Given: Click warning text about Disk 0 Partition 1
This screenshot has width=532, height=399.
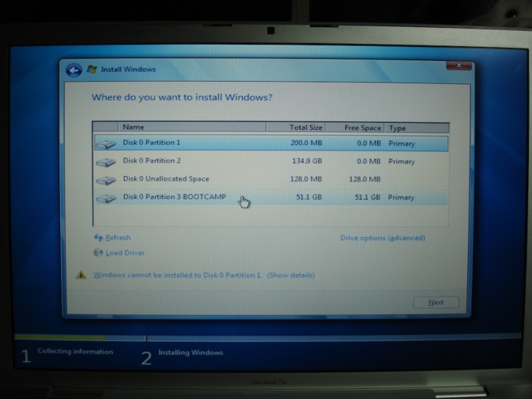Looking at the screenshot, I should pos(178,275).
